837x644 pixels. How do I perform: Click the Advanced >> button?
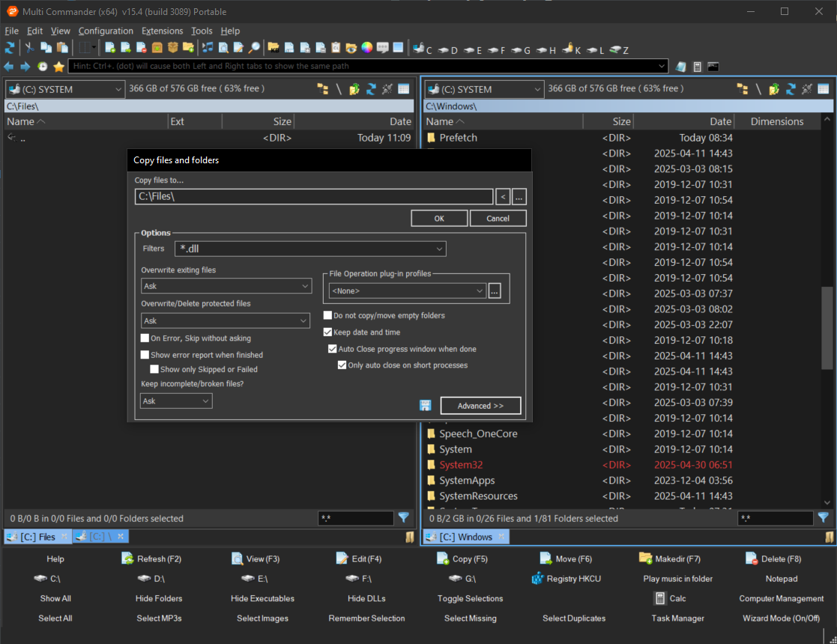click(x=480, y=406)
